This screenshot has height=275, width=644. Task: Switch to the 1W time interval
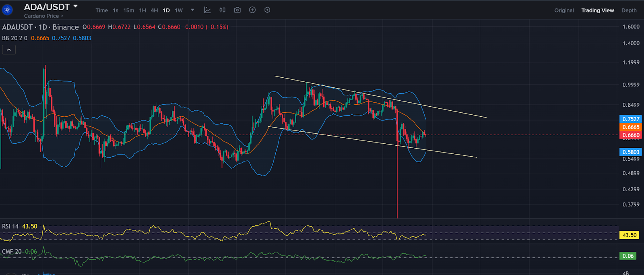pyautogui.click(x=179, y=10)
